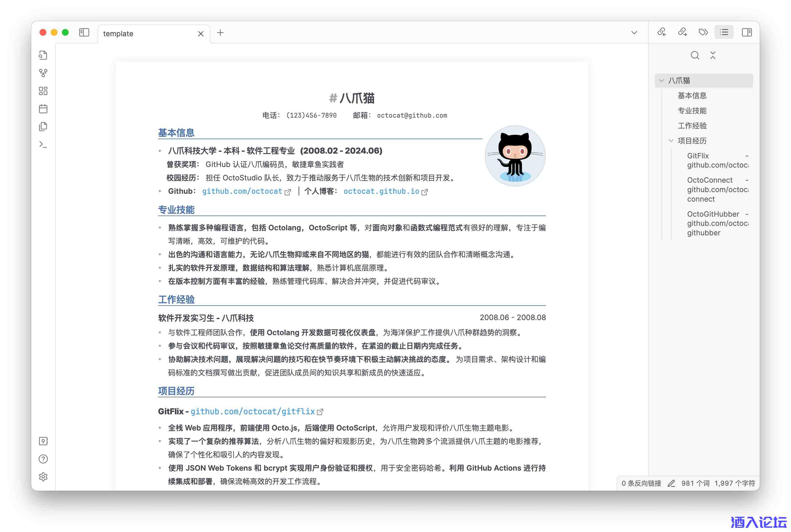Open the quick switcher icon

tap(43, 55)
